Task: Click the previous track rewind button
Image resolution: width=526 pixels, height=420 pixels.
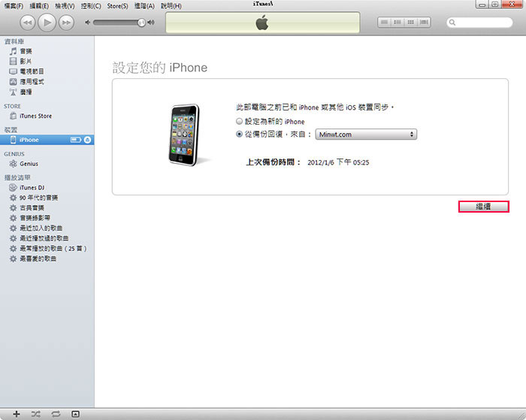Action: tap(28, 23)
